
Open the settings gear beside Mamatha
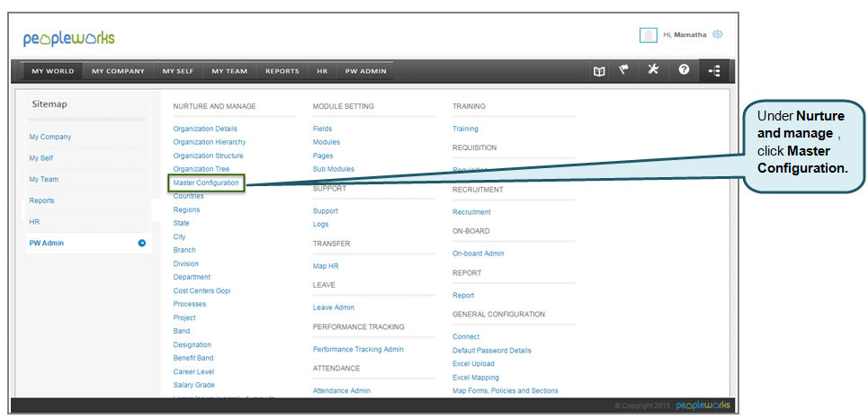tap(718, 34)
